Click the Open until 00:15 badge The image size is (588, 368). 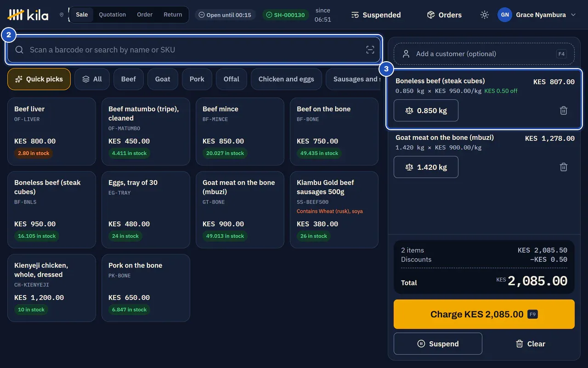pyautogui.click(x=225, y=15)
